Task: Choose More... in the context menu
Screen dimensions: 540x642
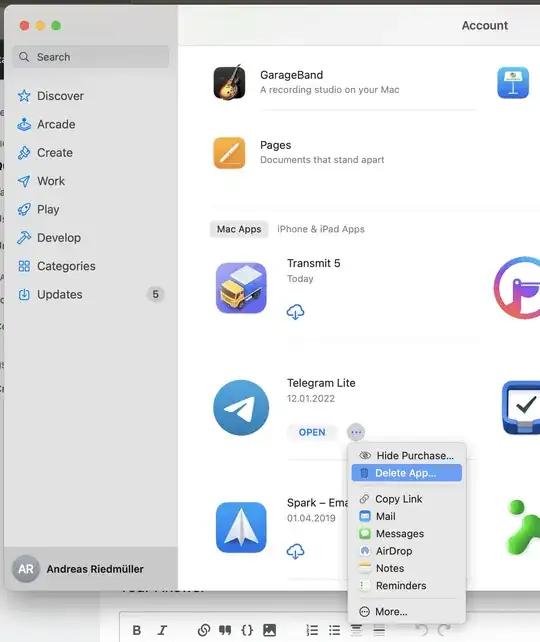Action: coord(407,612)
